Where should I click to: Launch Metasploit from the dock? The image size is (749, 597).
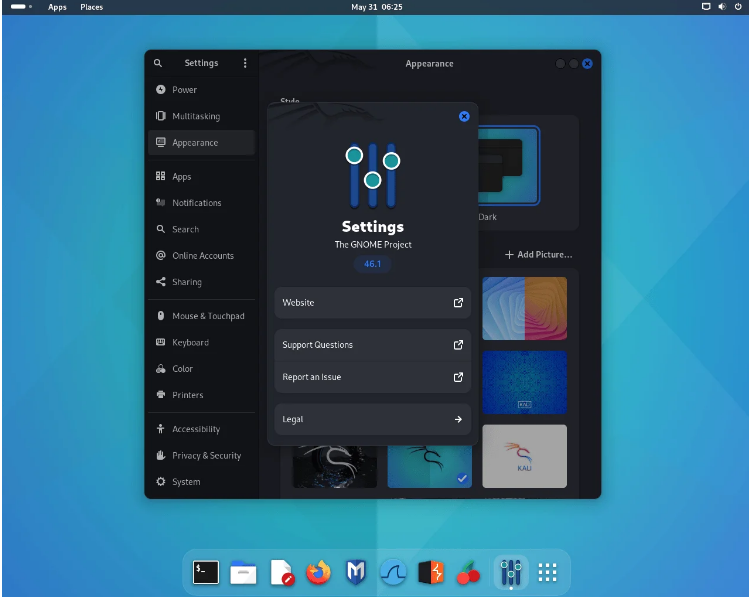tap(356, 572)
